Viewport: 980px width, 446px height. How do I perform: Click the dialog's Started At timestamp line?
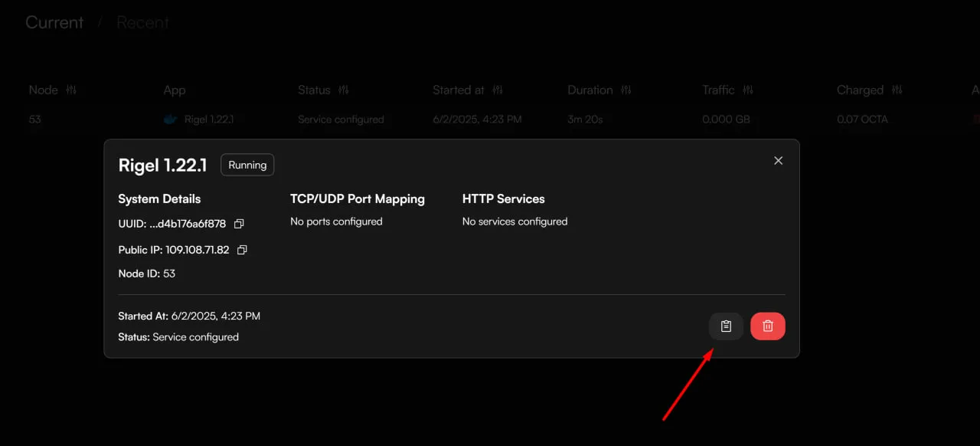(189, 316)
